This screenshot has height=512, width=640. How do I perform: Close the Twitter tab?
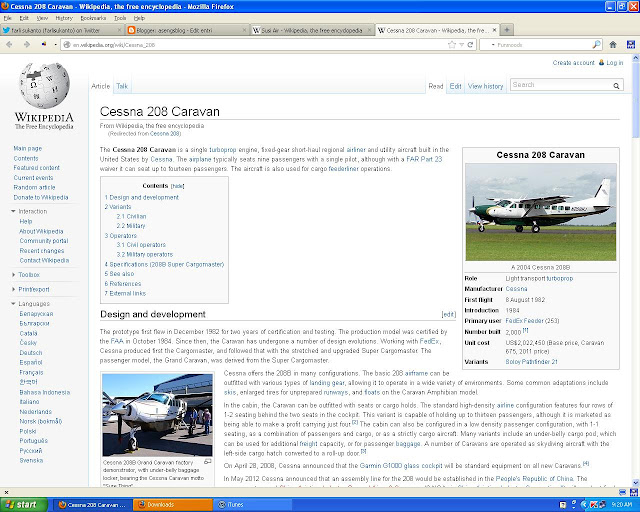coord(120,30)
